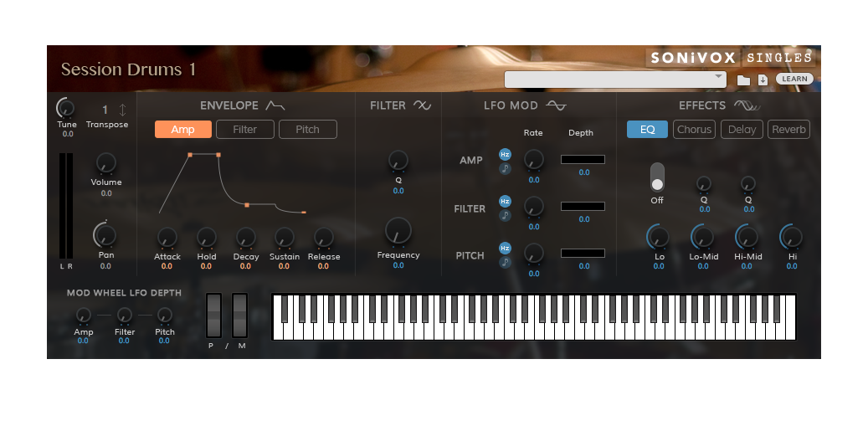Click the Attack knob
This screenshot has width=868, height=426.
coord(167,238)
